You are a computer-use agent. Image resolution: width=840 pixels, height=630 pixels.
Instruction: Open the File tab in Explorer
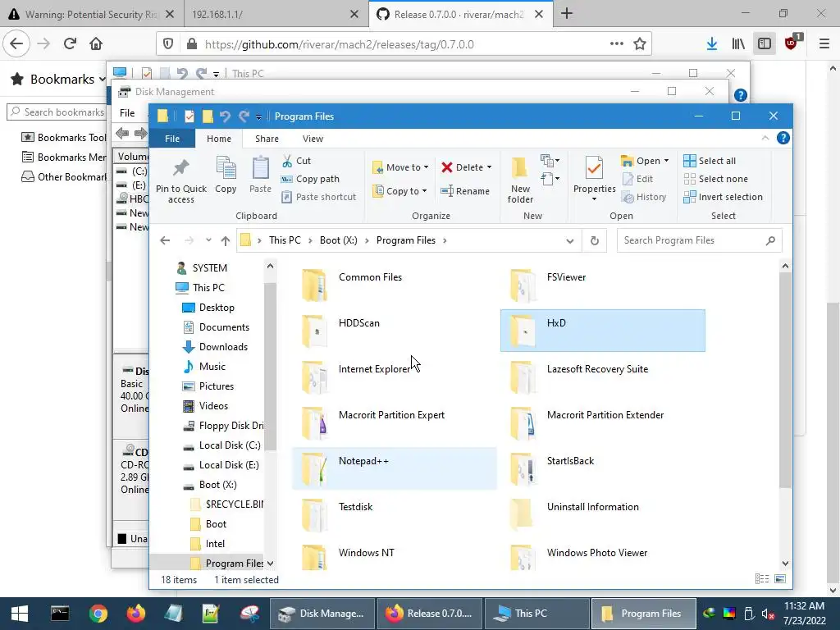172,138
